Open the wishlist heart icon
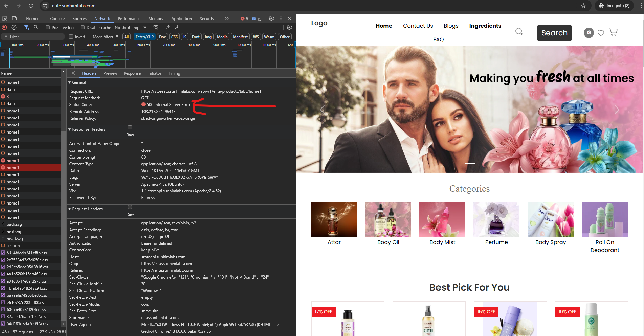Screen dimensions: 644x336 601,33
